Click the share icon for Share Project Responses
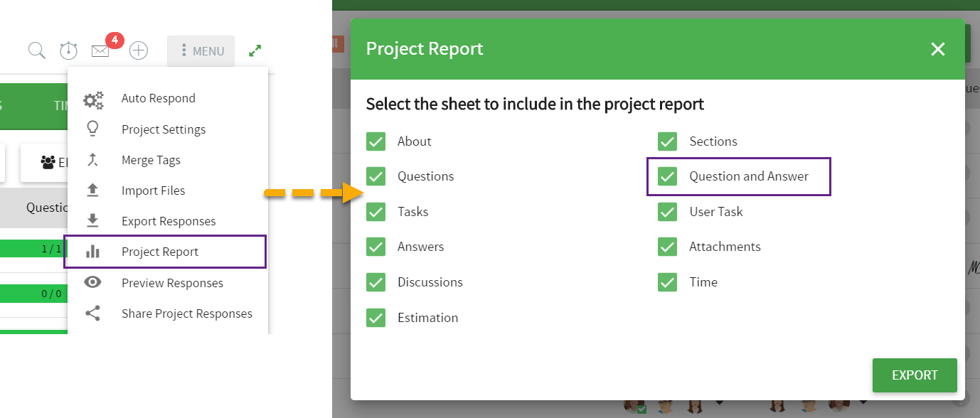980x418 pixels. (x=92, y=313)
